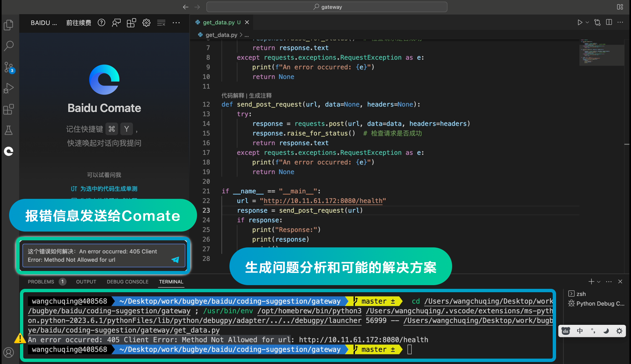Toggle dark mode moon icon in IME bar
Image resolution: width=631 pixels, height=364 pixels.
[606, 331]
